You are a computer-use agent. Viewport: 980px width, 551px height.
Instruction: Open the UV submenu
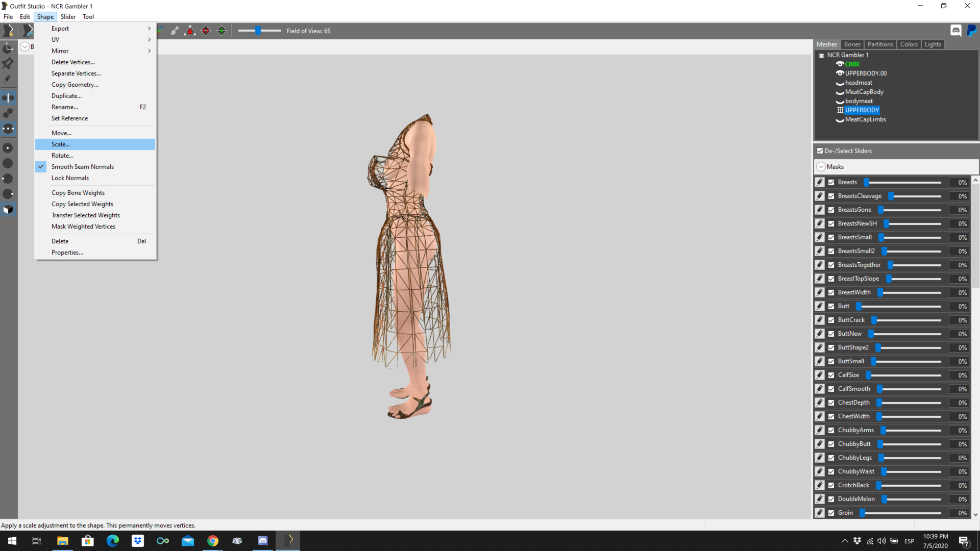pyautogui.click(x=95, y=40)
